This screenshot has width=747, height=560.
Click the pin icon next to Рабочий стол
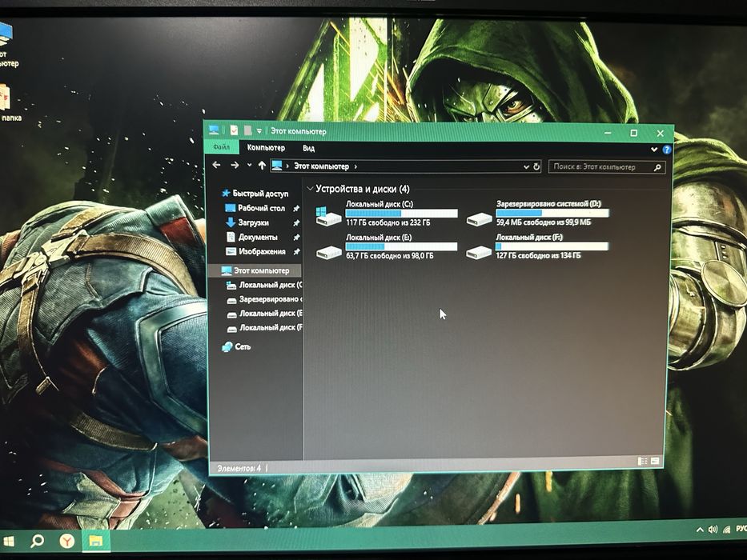coord(296,209)
